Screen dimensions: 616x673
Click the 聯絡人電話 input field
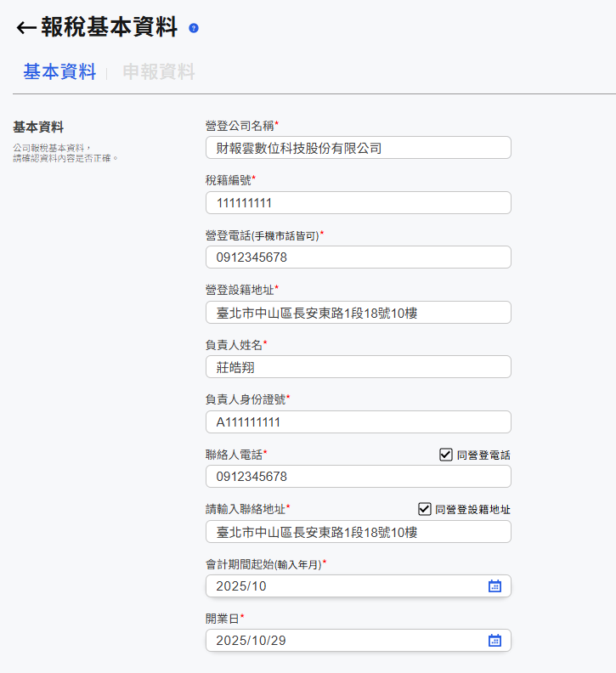point(358,477)
